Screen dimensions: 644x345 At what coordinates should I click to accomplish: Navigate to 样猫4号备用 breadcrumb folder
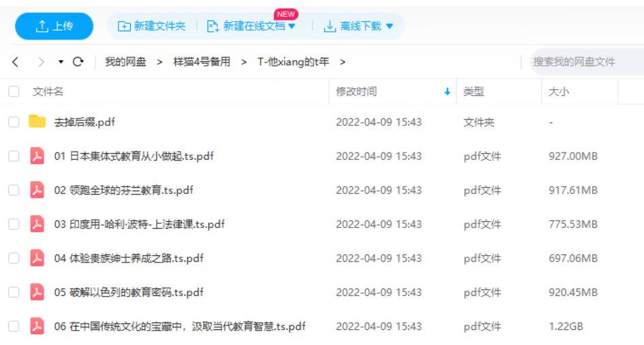202,62
